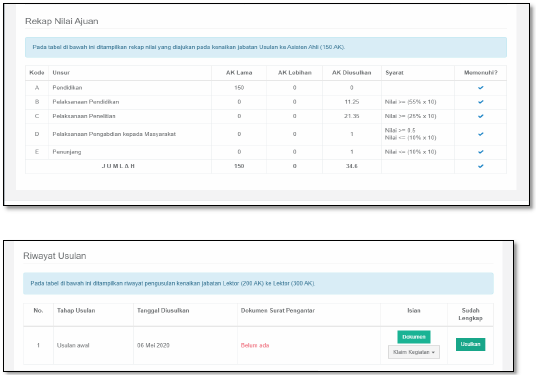Click the syarat 'Nilai >= (55% x 10)'

tap(411, 102)
